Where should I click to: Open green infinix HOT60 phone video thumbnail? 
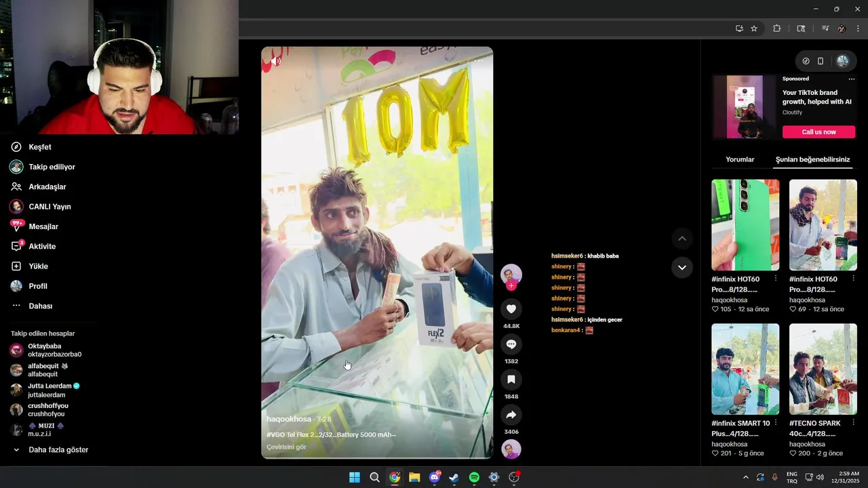(x=745, y=225)
